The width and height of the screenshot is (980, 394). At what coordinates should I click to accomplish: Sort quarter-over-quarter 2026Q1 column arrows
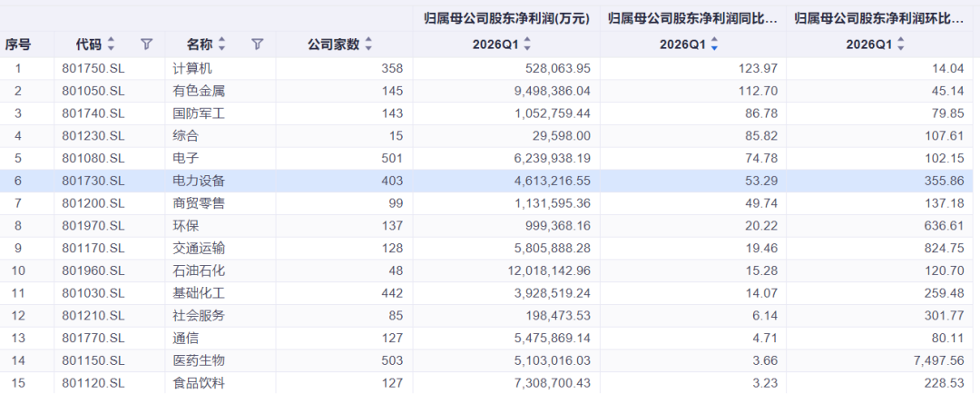coord(901,44)
